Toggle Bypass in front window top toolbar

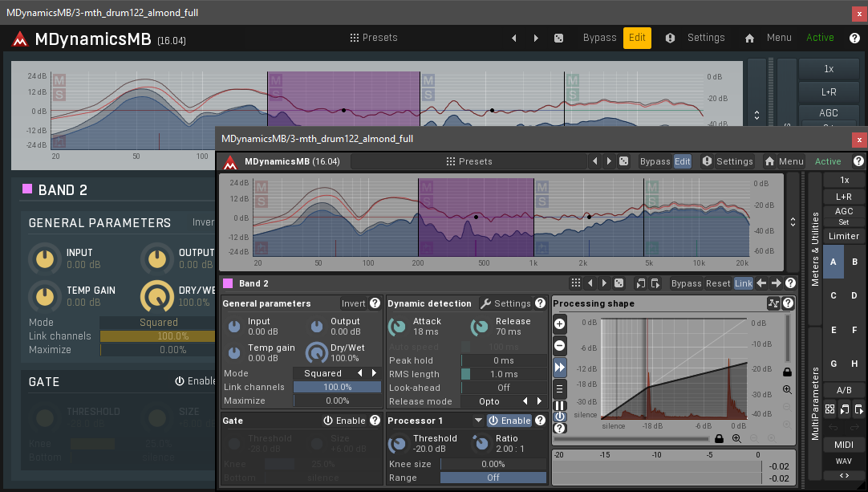pos(655,161)
